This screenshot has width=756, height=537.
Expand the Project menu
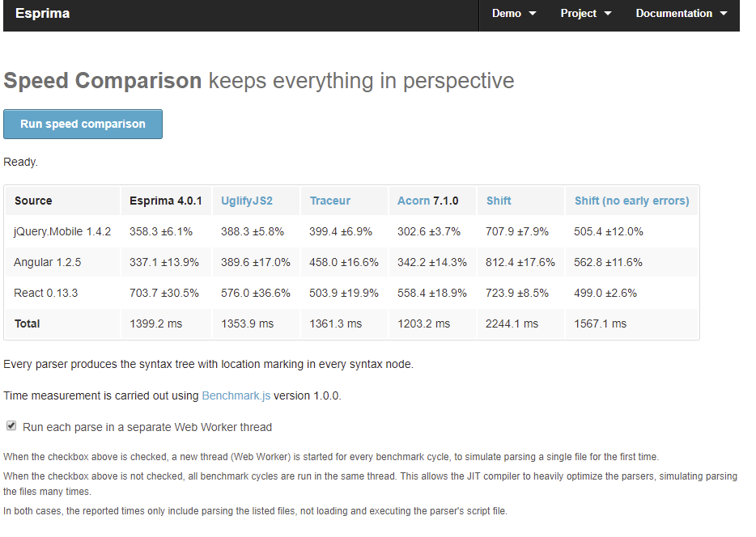click(586, 14)
